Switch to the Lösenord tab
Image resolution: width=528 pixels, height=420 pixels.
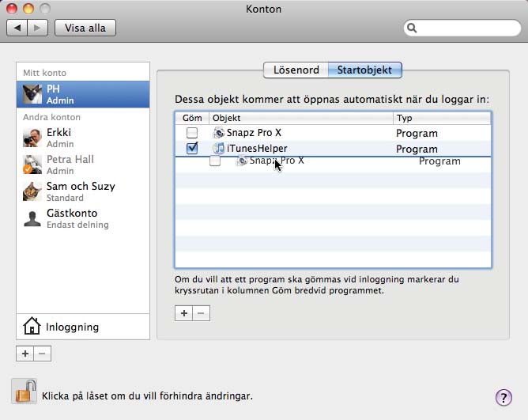(x=296, y=70)
